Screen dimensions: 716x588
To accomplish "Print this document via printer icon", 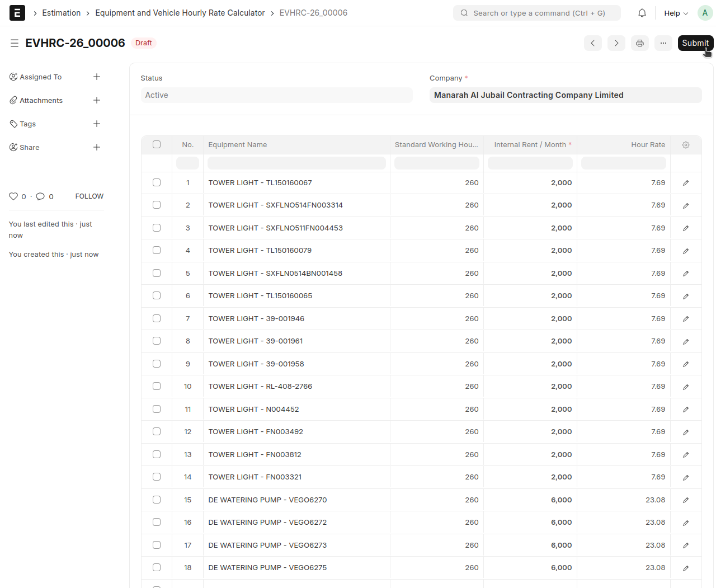I will coord(640,43).
